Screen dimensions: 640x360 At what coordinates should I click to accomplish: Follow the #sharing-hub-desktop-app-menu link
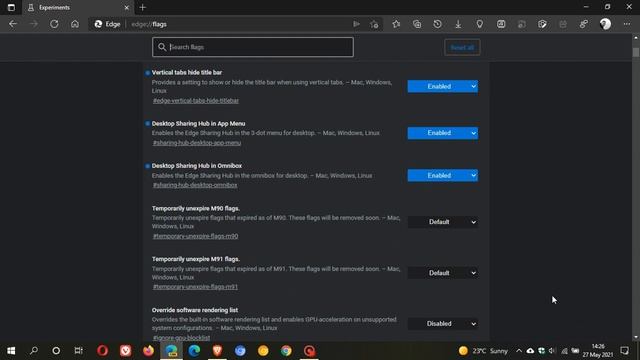pyautogui.click(x=197, y=143)
